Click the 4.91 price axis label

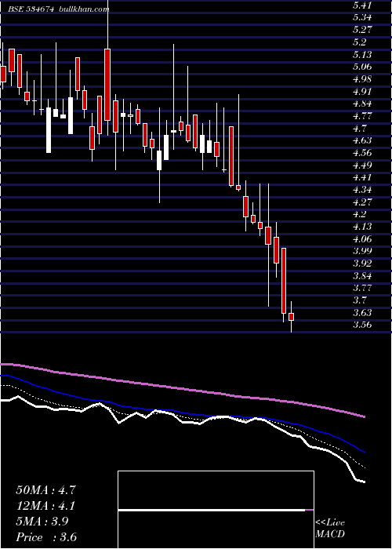click(x=362, y=92)
